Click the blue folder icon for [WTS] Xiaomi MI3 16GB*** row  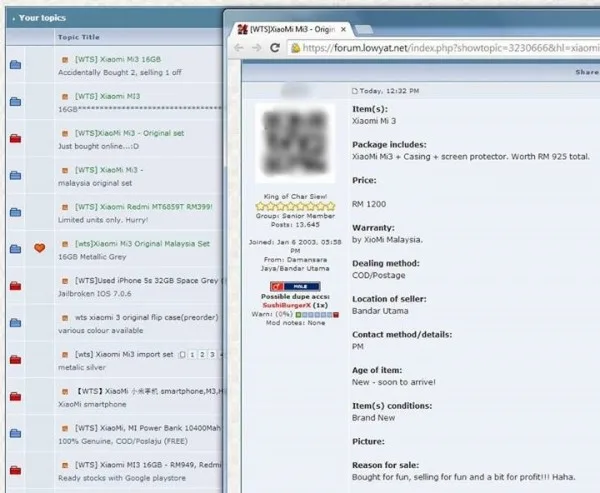tap(15, 102)
